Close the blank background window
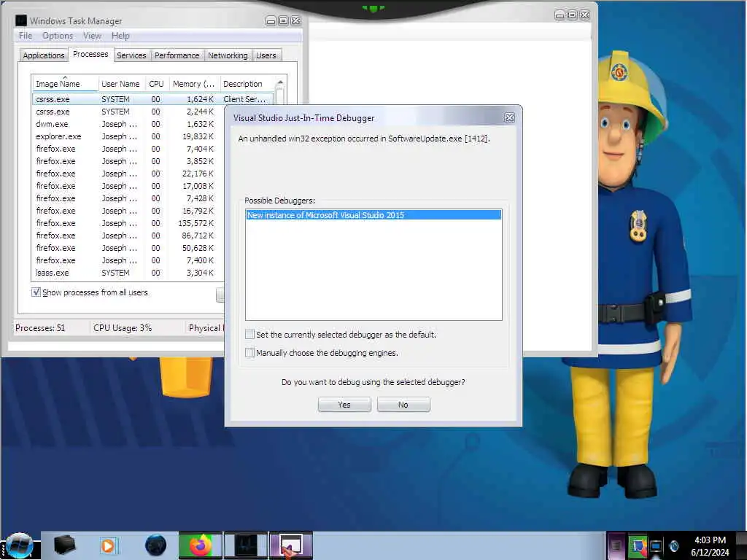This screenshot has width=747, height=560. click(585, 15)
